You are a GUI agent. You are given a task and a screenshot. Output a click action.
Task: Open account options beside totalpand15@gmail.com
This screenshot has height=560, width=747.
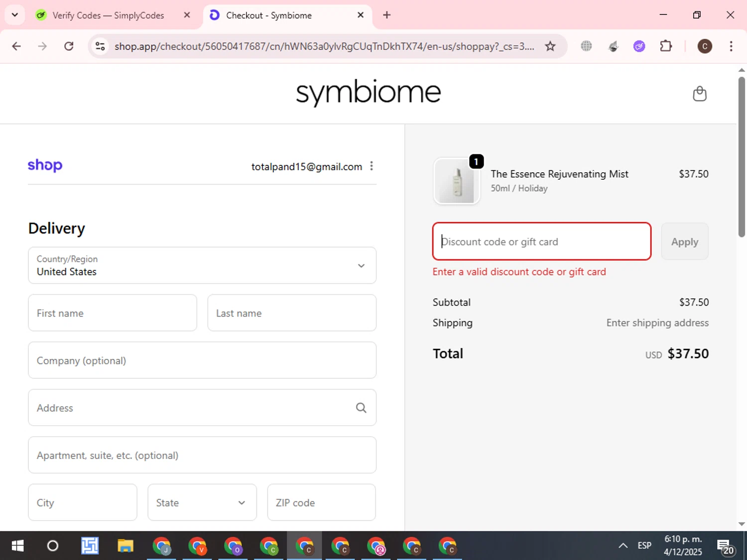pos(372,166)
